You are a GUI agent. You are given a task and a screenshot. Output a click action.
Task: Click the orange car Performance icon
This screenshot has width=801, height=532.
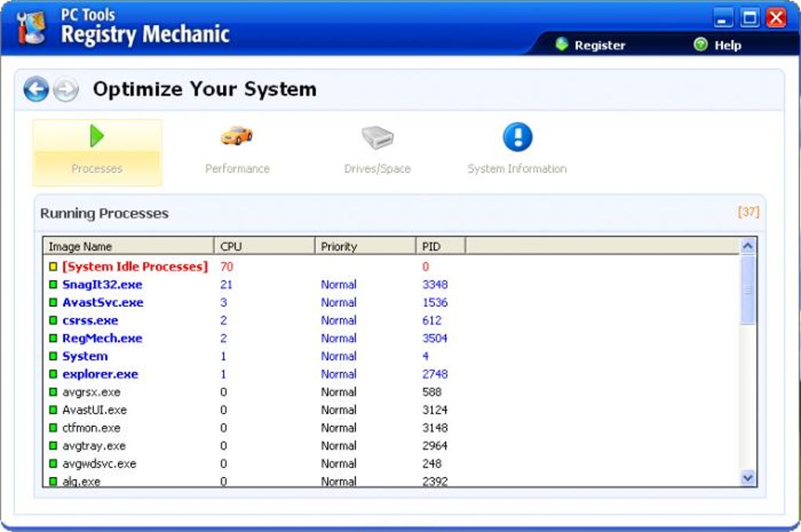pos(236,136)
